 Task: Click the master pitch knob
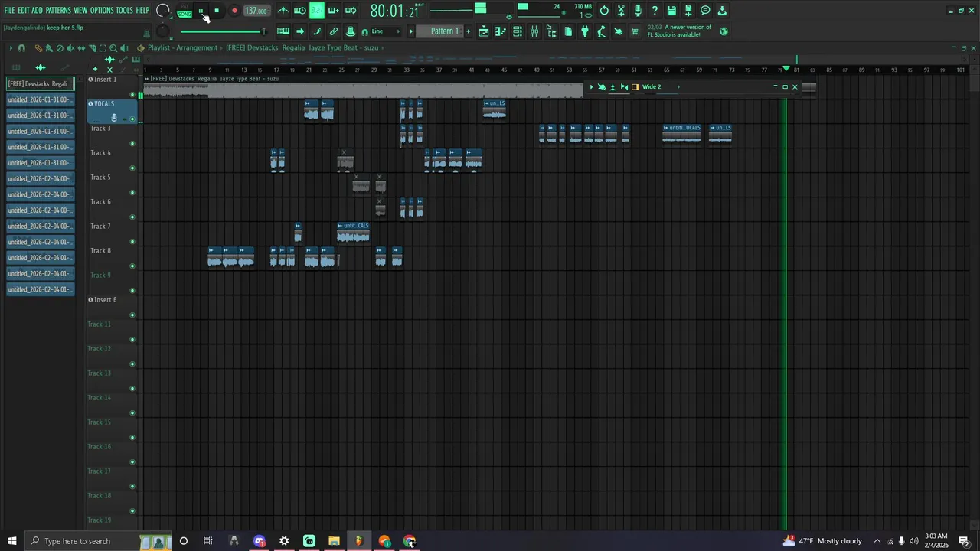point(163,31)
